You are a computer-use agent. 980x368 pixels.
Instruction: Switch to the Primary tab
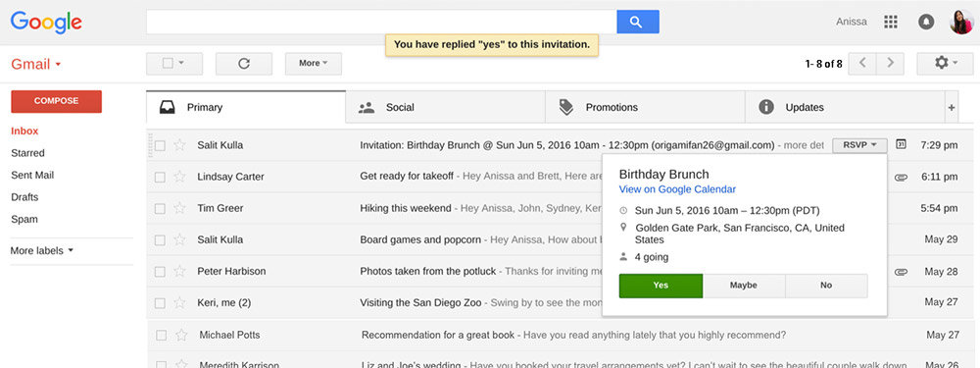(x=246, y=108)
